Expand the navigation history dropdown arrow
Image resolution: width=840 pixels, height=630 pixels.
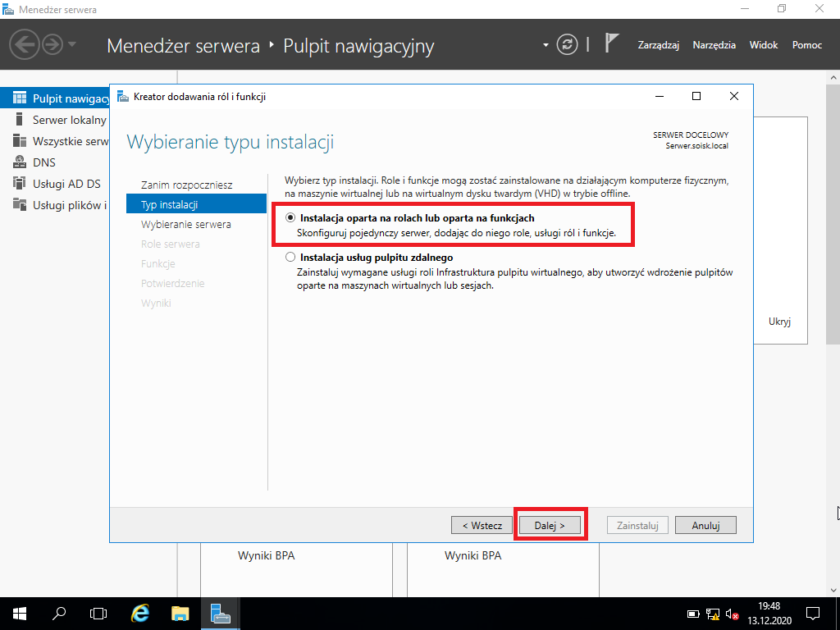pyautogui.click(x=72, y=44)
